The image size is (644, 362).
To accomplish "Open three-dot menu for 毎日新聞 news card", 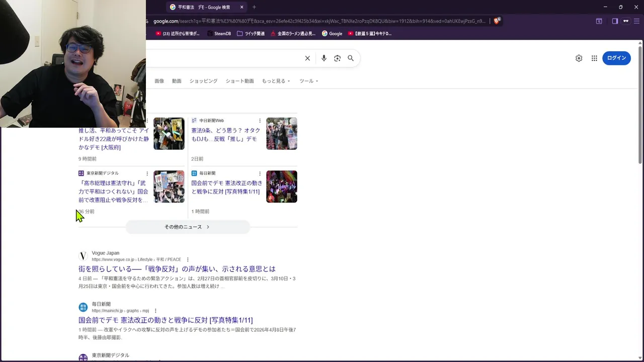I will (x=260, y=173).
